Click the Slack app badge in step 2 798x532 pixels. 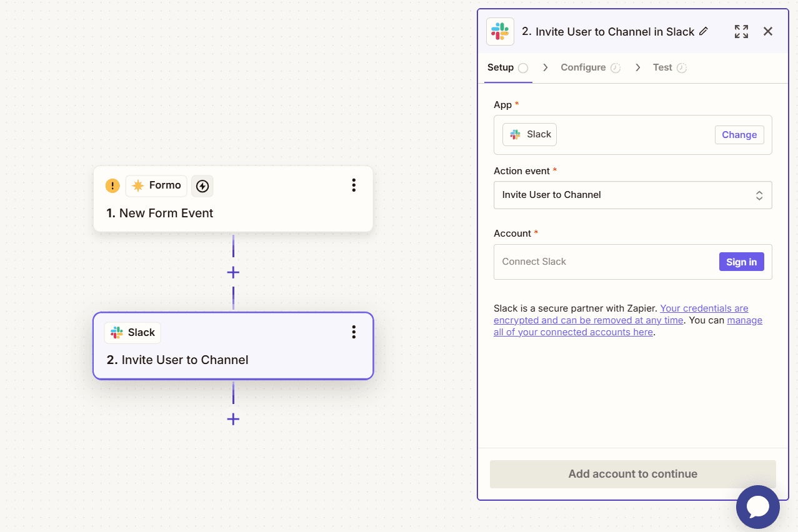pos(132,333)
